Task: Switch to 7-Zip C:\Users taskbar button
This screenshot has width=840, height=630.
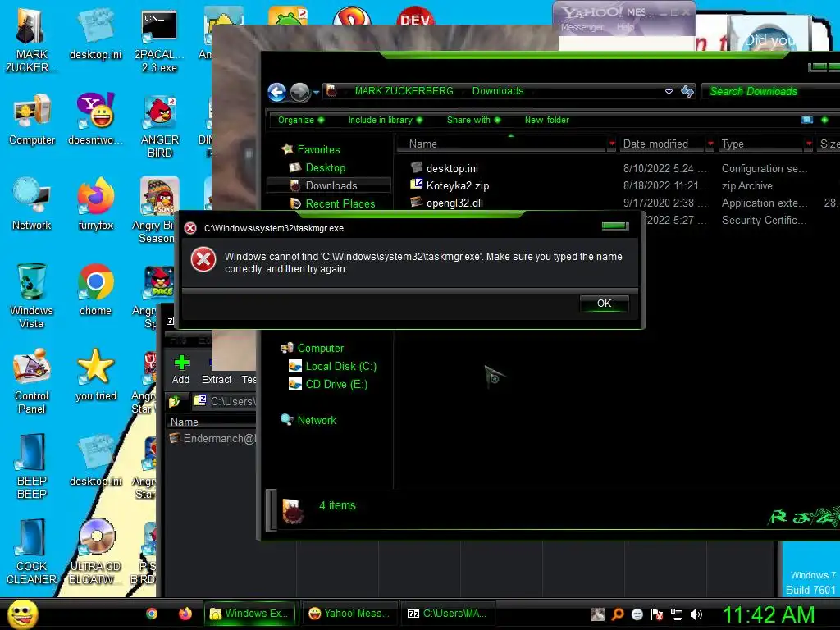Action: pyautogui.click(x=449, y=614)
